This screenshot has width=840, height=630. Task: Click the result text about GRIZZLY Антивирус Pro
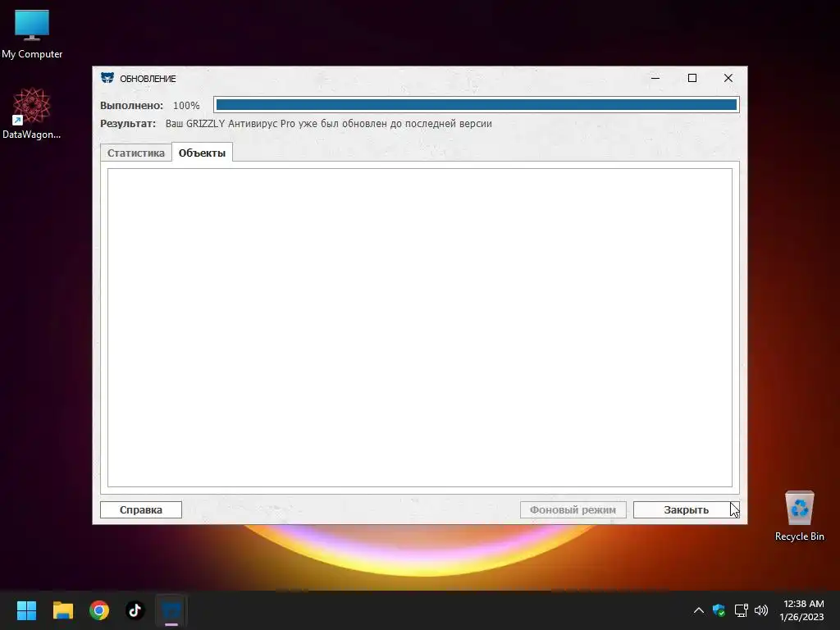click(328, 124)
